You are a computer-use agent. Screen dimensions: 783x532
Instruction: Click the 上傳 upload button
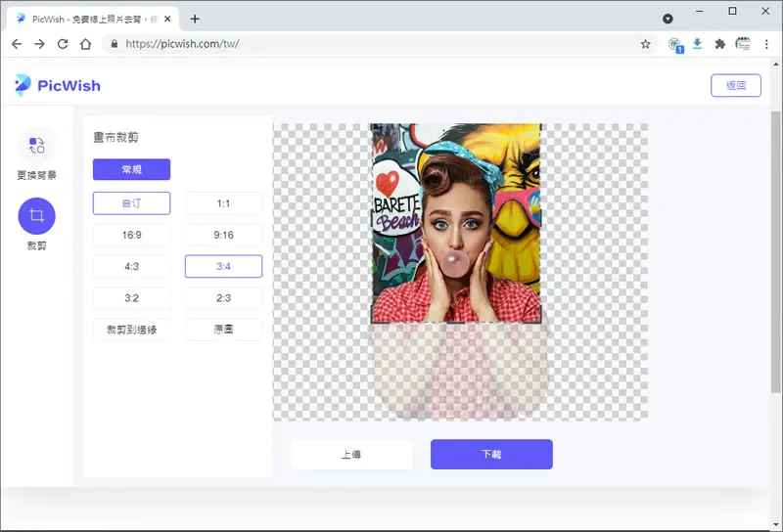(x=351, y=454)
